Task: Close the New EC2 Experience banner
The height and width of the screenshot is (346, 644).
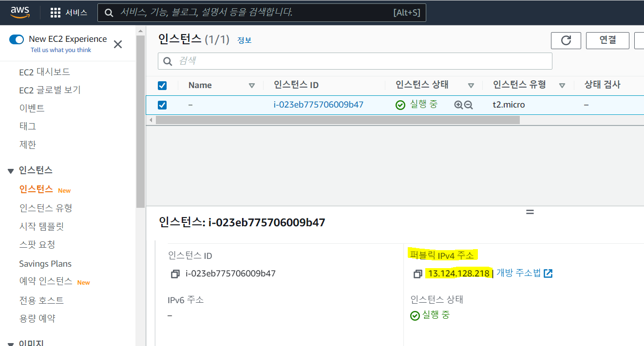Action: coord(118,44)
